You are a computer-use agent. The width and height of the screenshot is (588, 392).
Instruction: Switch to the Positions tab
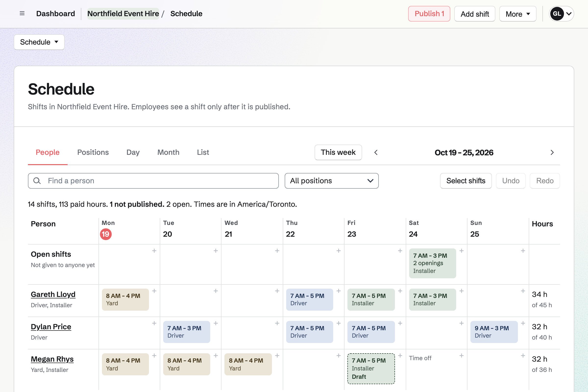pos(93,152)
